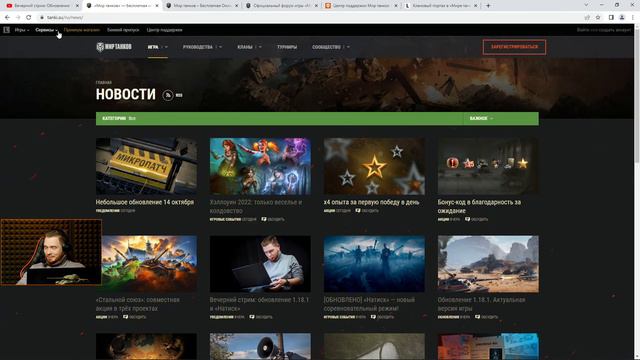Open article Небольшое обновление 14 октября
Screen dimensions: 640x360
[x=145, y=202]
